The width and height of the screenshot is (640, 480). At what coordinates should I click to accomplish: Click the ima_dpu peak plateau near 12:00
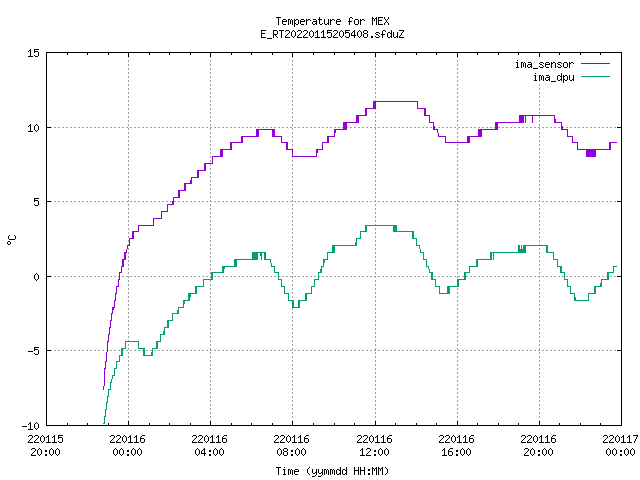tap(381, 225)
